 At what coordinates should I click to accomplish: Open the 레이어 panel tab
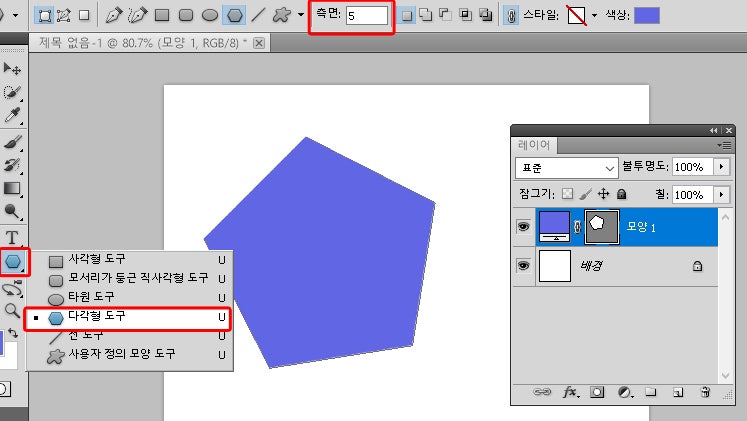[534, 145]
